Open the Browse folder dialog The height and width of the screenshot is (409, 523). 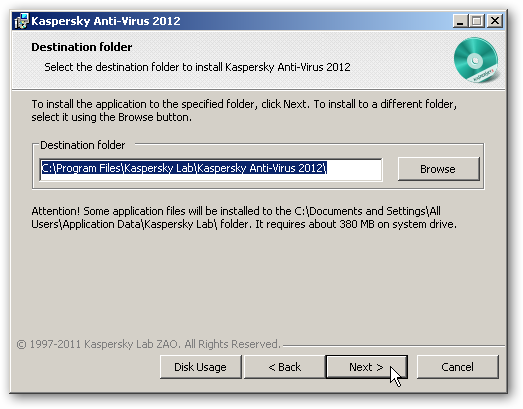coord(438,169)
